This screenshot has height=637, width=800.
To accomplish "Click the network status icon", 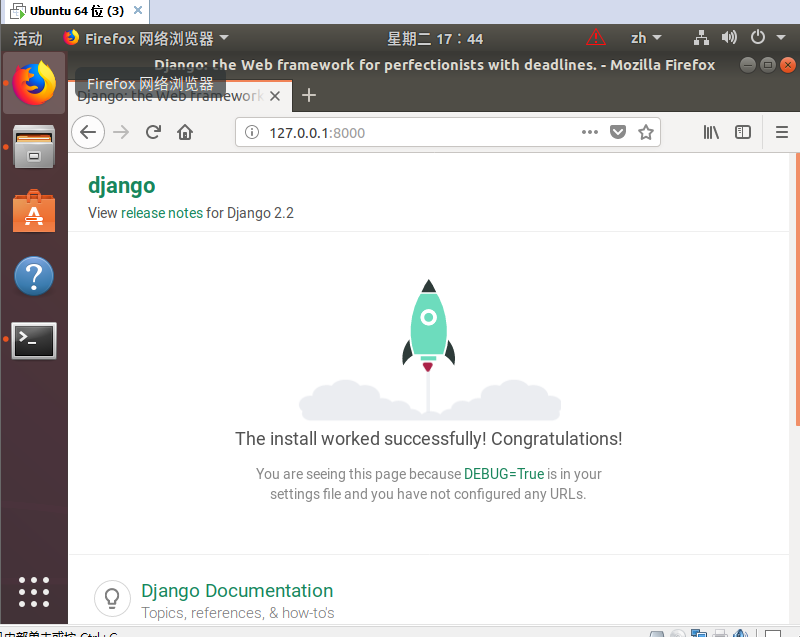I will 702,38.
